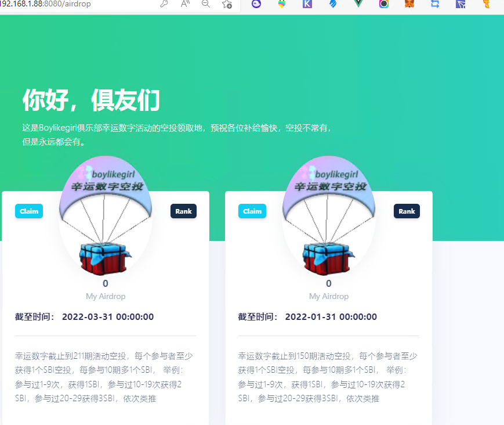This screenshot has width=504, height=425.
Task: Click 截至时间 label on the 2022-03-31 card
Action: click(34, 316)
